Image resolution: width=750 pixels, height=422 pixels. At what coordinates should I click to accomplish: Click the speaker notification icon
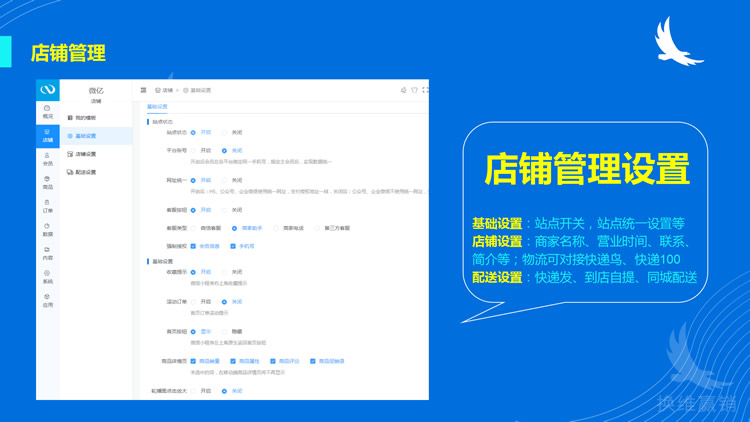[x=403, y=90]
